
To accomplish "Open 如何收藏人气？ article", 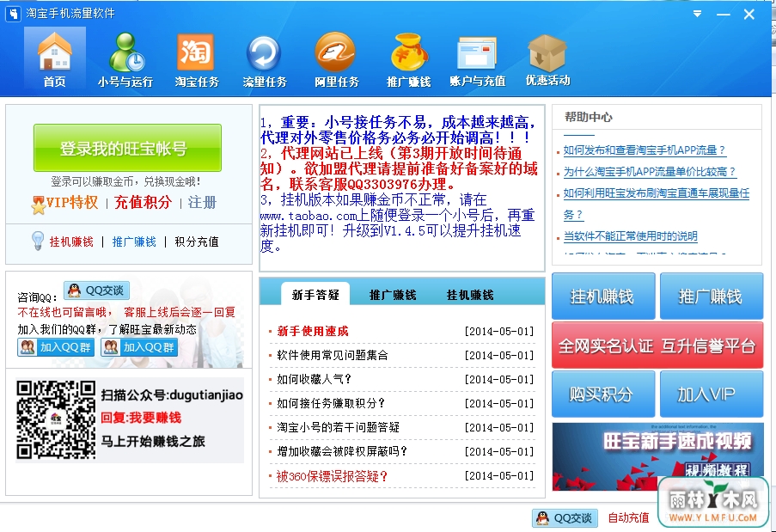I will coord(314,379).
